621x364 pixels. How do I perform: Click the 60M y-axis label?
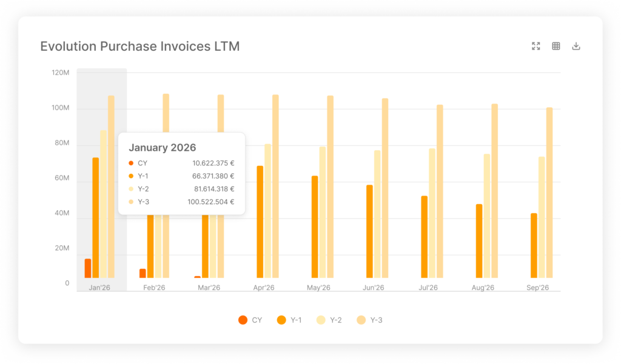(62, 178)
